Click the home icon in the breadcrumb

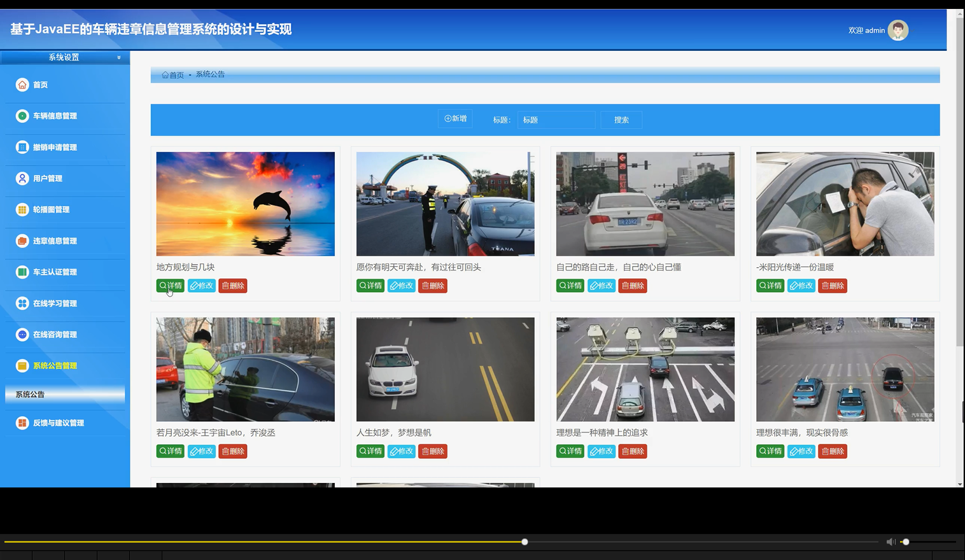165,75
